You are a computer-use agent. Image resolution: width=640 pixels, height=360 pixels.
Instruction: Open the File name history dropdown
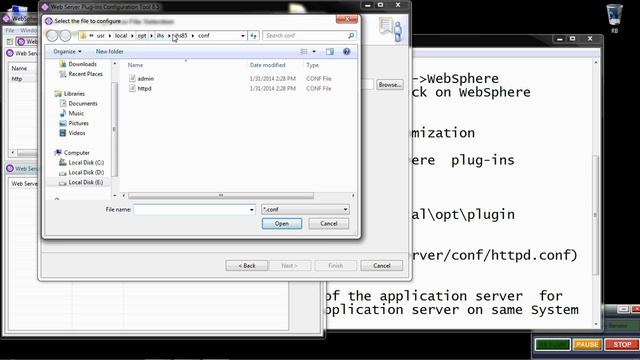pos(251,209)
